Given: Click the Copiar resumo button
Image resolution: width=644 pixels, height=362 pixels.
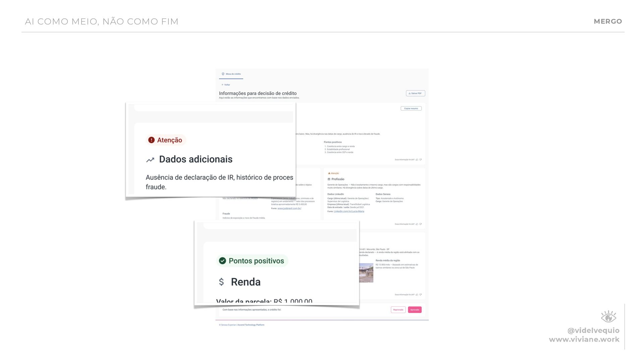Looking at the screenshot, I should pos(411,109).
